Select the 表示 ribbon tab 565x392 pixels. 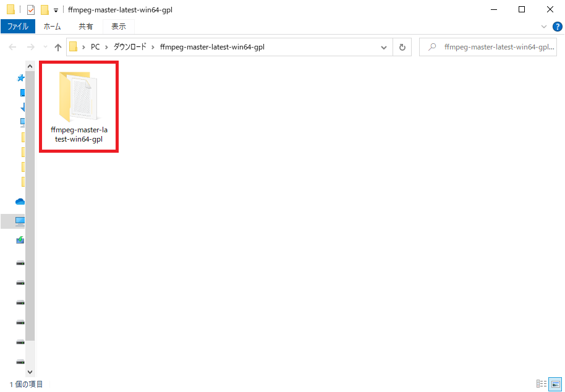(x=119, y=27)
